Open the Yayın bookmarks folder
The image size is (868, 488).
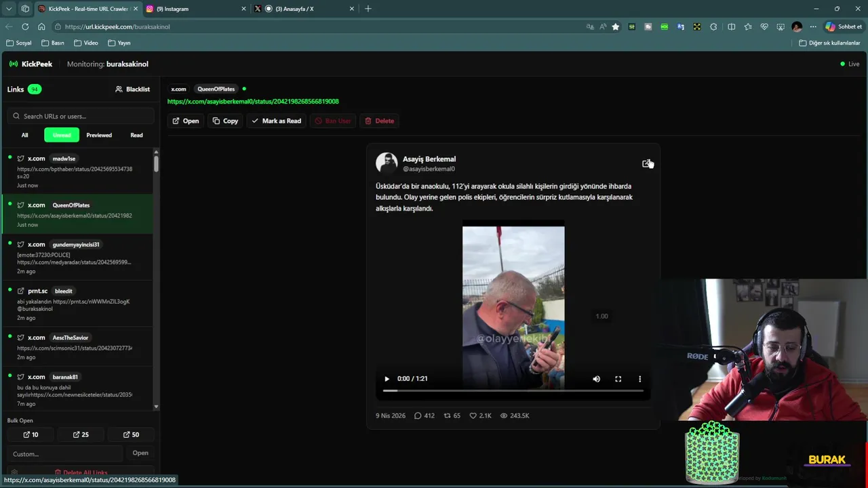(119, 43)
